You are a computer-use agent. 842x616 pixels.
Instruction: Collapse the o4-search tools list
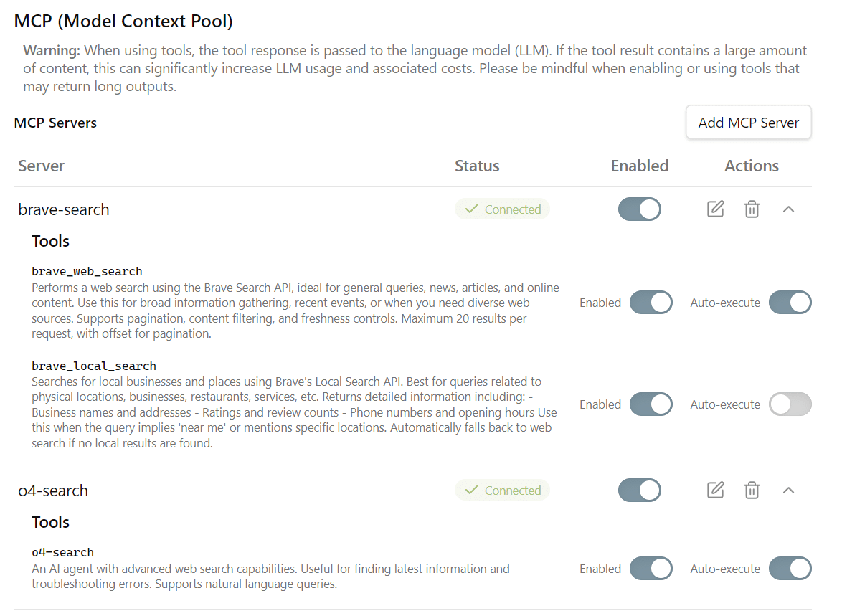point(788,491)
